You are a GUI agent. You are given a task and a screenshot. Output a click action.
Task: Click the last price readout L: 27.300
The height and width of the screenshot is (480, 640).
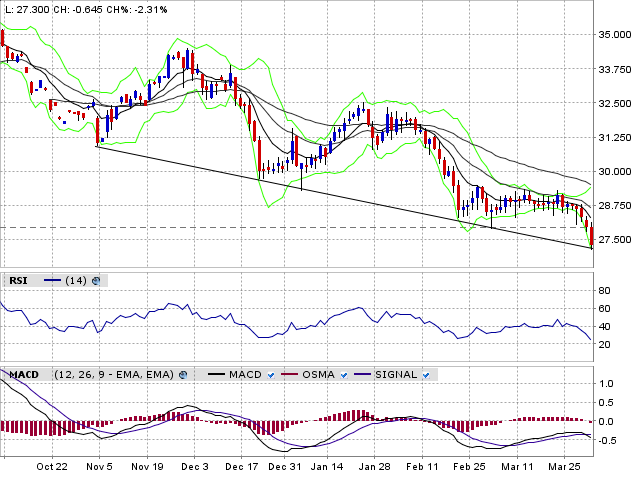[x=30, y=9]
